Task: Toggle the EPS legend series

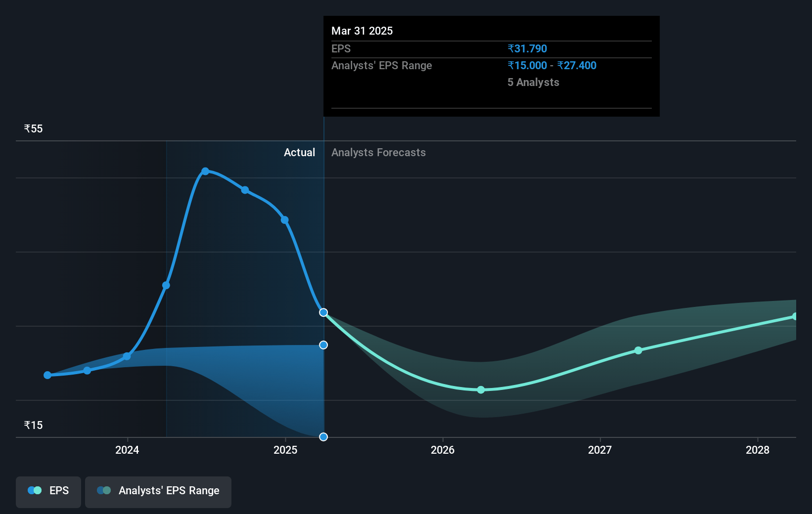Action: tap(48, 492)
